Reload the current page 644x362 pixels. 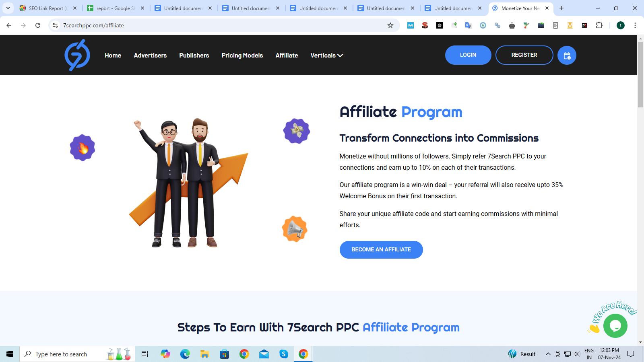[38, 25]
